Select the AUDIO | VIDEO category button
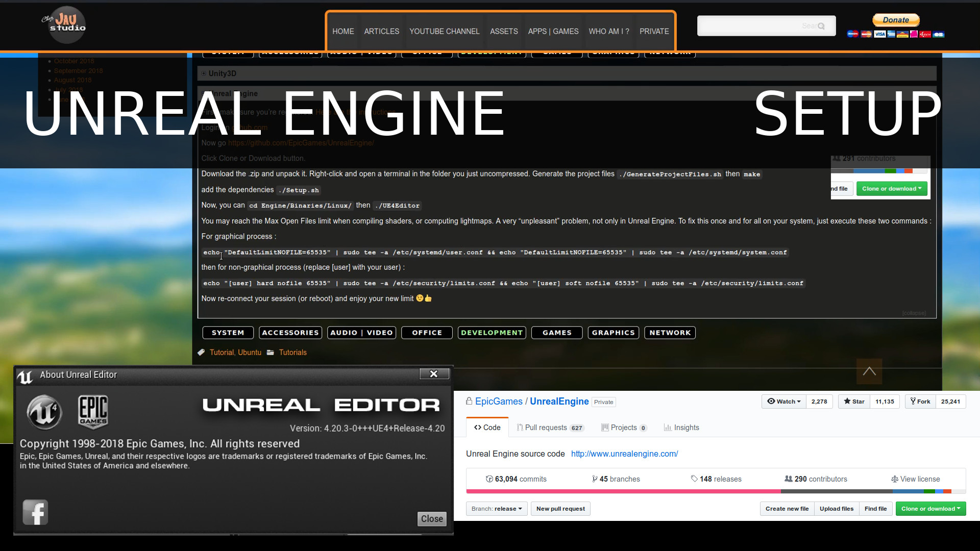The image size is (980, 551). tap(361, 333)
